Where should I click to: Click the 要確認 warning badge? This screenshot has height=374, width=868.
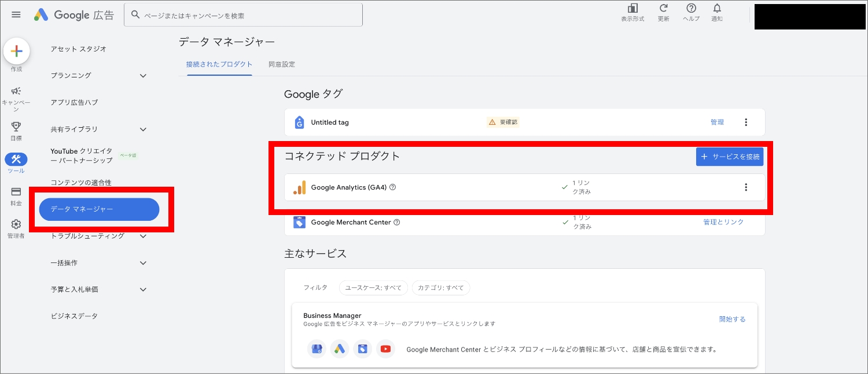[x=503, y=122]
